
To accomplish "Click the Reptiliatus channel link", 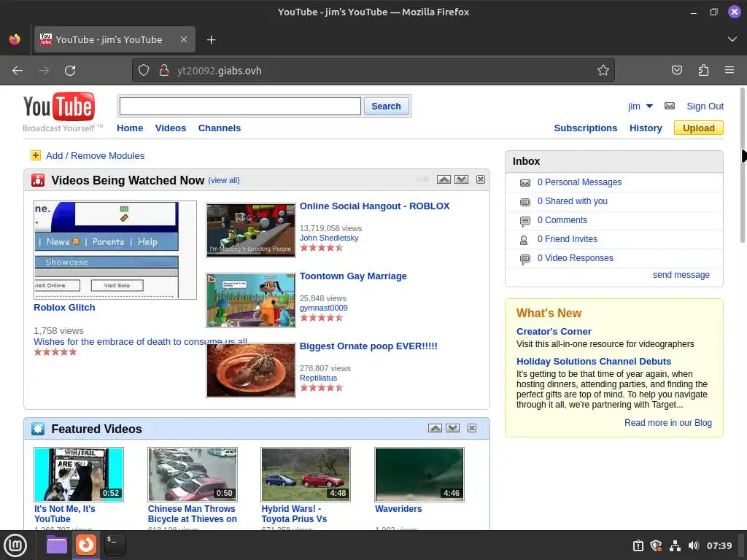I will click(318, 378).
